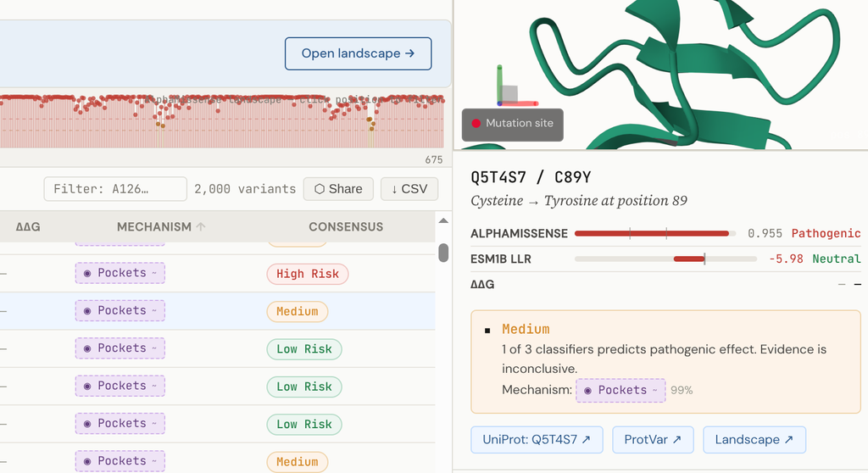
Task: Click the Medium badge in the highlighted row
Action: click(297, 311)
